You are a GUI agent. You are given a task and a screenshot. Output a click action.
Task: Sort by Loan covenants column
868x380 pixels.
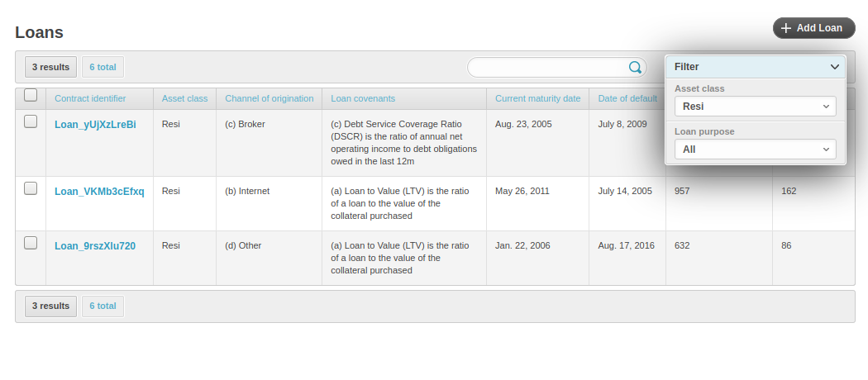(363, 98)
